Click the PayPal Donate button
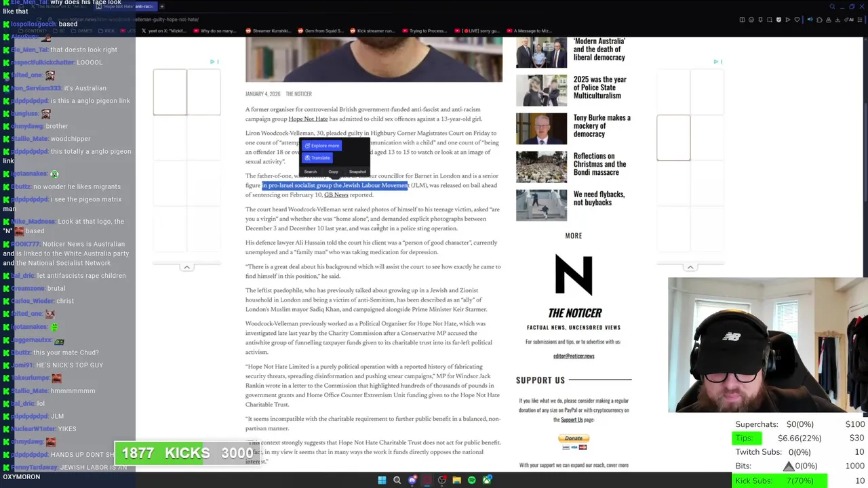The image size is (868, 488). (x=574, y=439)
